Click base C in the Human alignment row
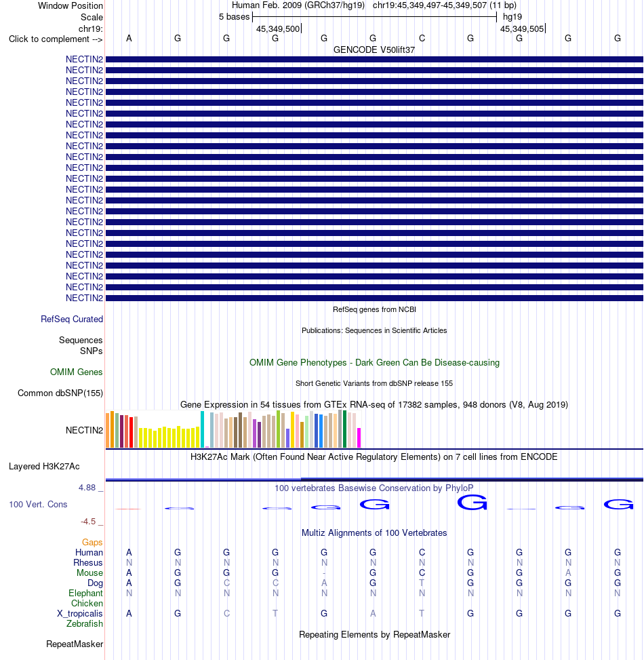 [x=422, y=552]
